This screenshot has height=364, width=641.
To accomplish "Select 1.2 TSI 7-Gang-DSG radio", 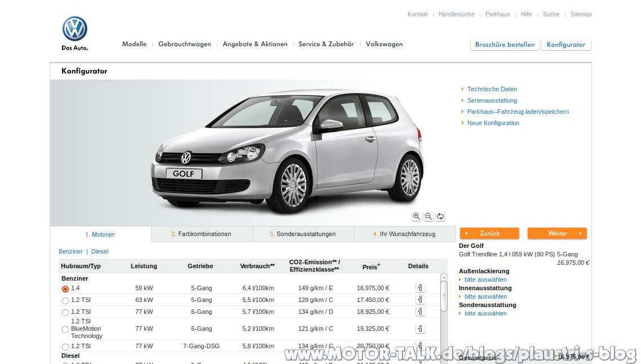I will point(65,347).
